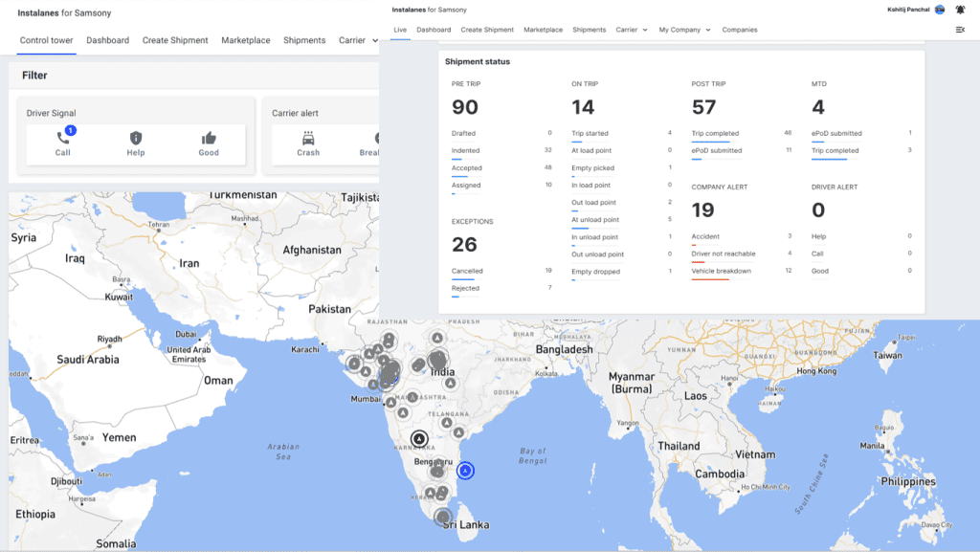Select the Call driver signal filter

(x=63, y=144)
